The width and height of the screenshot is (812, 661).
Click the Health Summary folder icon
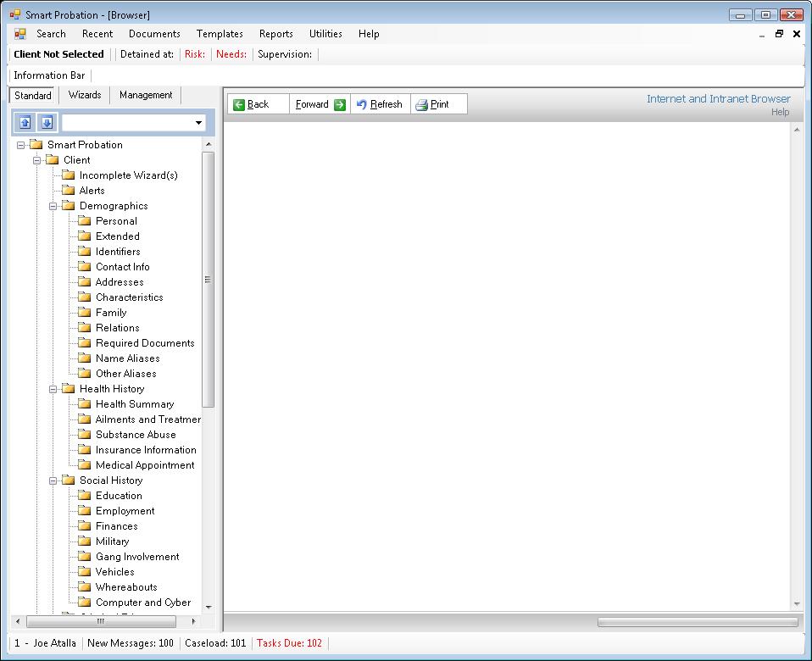[x=85, y=403]
